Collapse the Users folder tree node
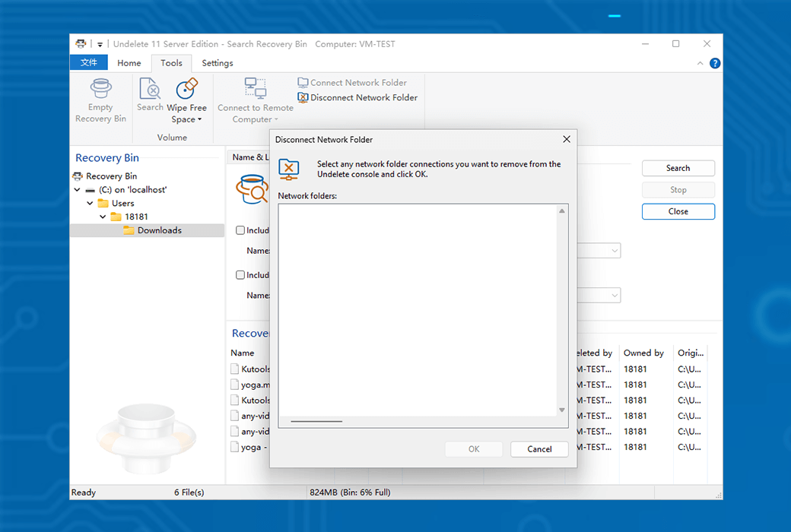 [x=90, y=204]
